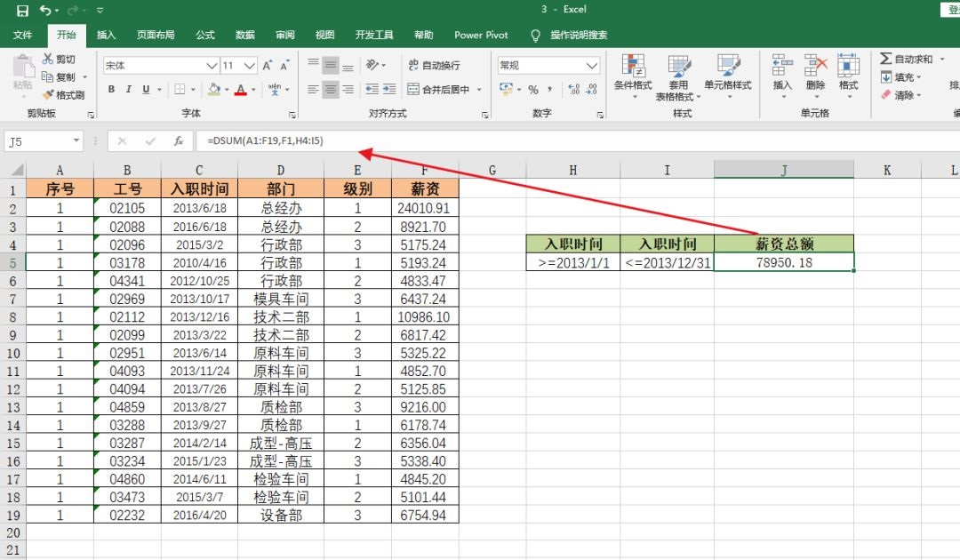Click the Borders icon
960x560 pixels.
pos(180,90)
